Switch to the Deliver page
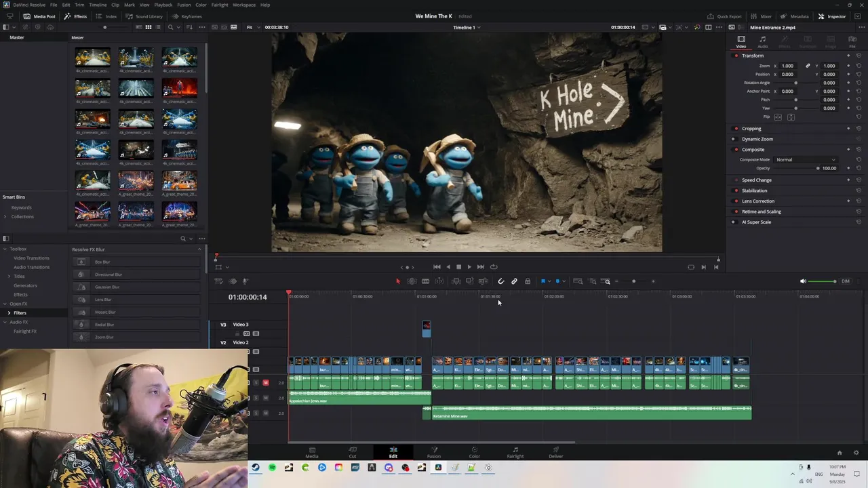This screenshot has width=868, height=488. point(556,452)
